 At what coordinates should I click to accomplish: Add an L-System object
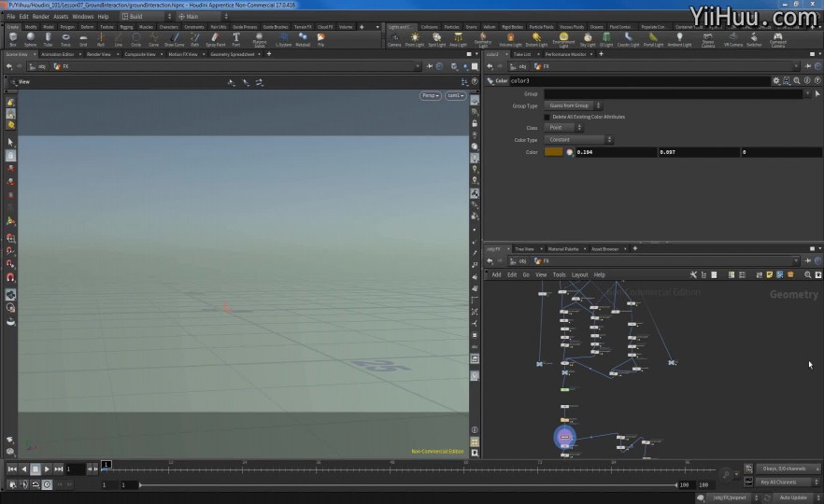(x=284, y=39)
